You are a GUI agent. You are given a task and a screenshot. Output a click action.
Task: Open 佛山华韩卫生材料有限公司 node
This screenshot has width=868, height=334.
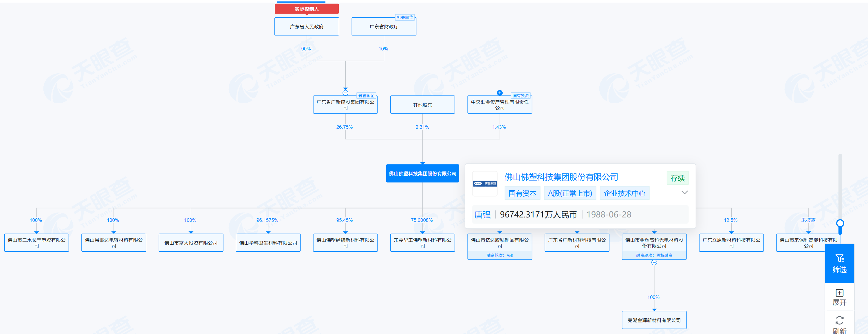[x=268, y=243]
